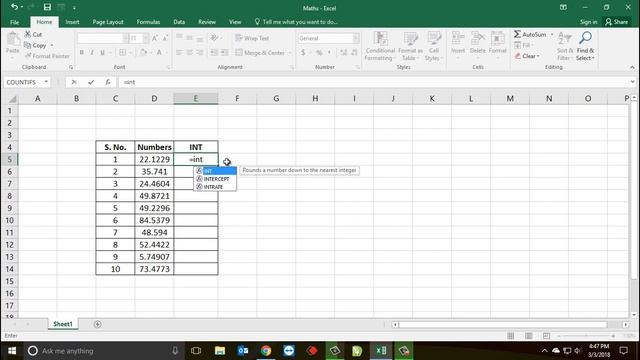640x360 pixels.
Task: Switch to Page Layout view in status bar
Action: 529,336
